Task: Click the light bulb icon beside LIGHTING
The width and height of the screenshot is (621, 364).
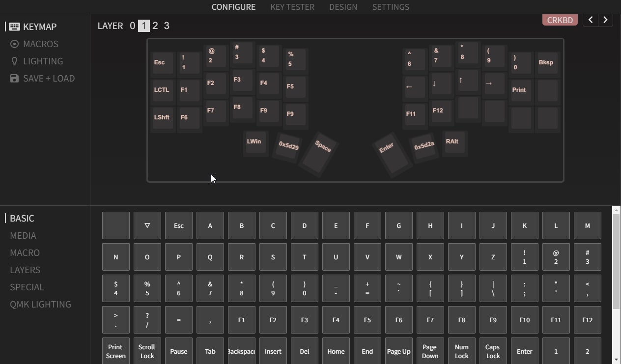Action: tap(14, 61)
